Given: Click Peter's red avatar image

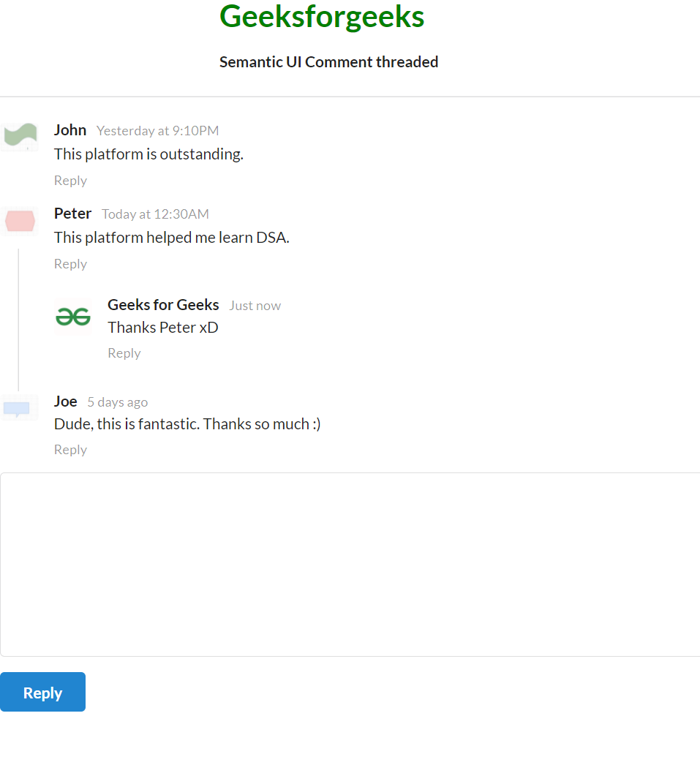Looking at the screenshot, I should click(20, 220).
